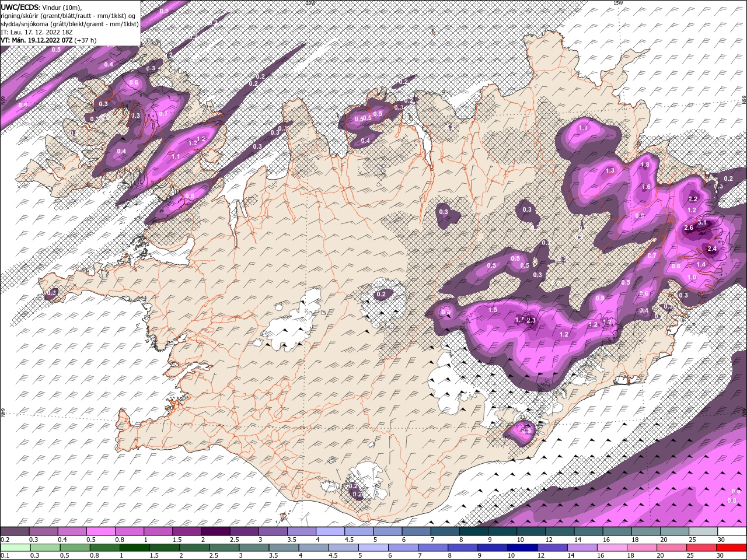The image size is (747, 560).
Task: Click the 0.9 precipitation value on the map
Action: (x=640, y=216)
